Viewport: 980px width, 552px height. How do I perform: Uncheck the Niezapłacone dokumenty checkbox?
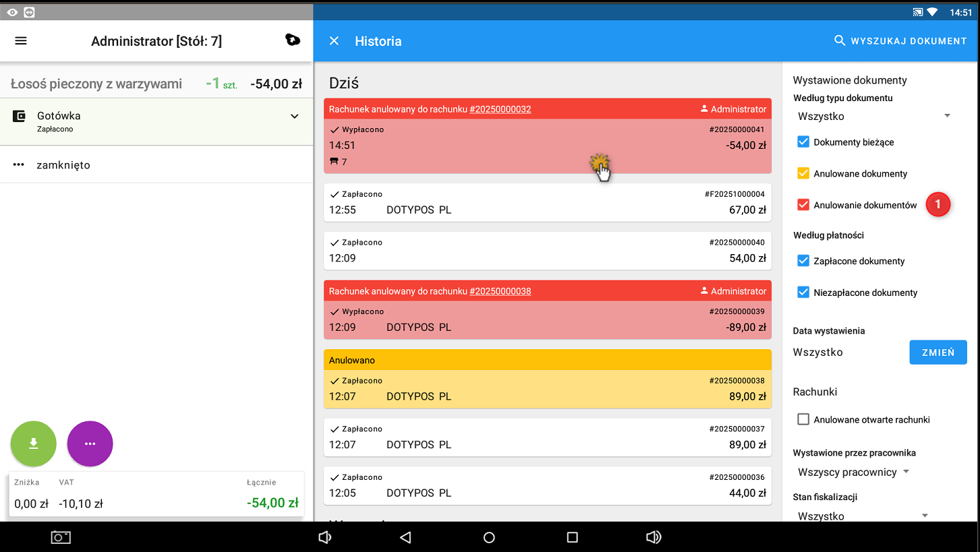click(803, 293)
